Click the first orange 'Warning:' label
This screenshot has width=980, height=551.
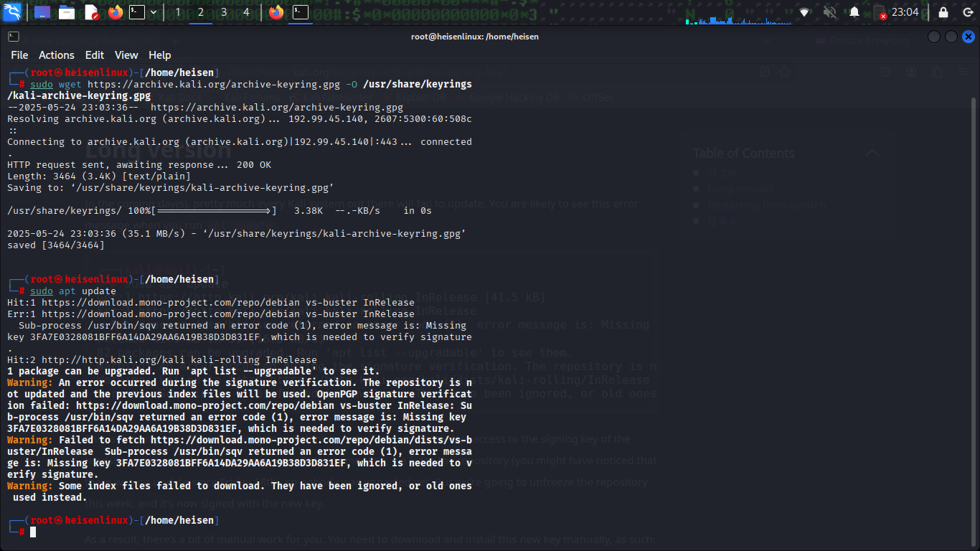point(30,382)
